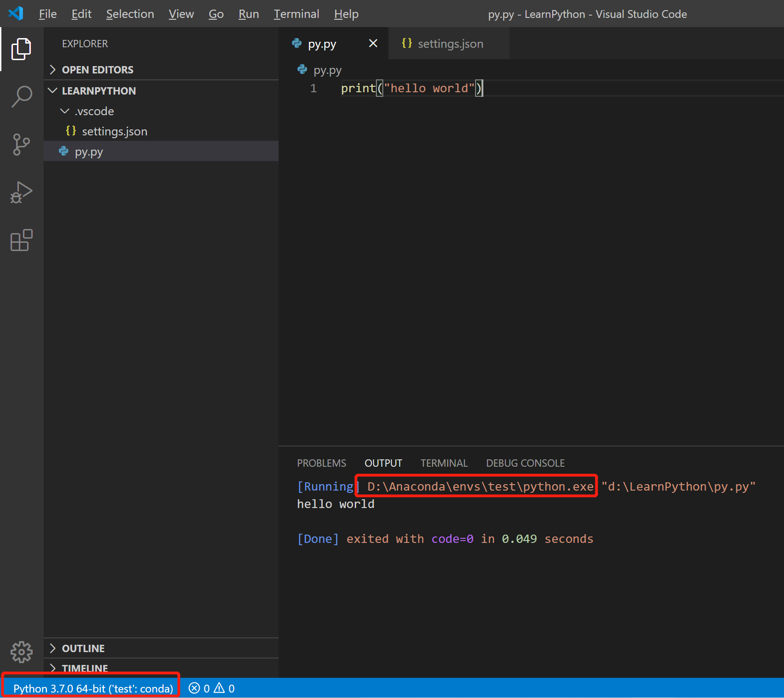
Task: Open the View menu
Action: click(181, 14)
